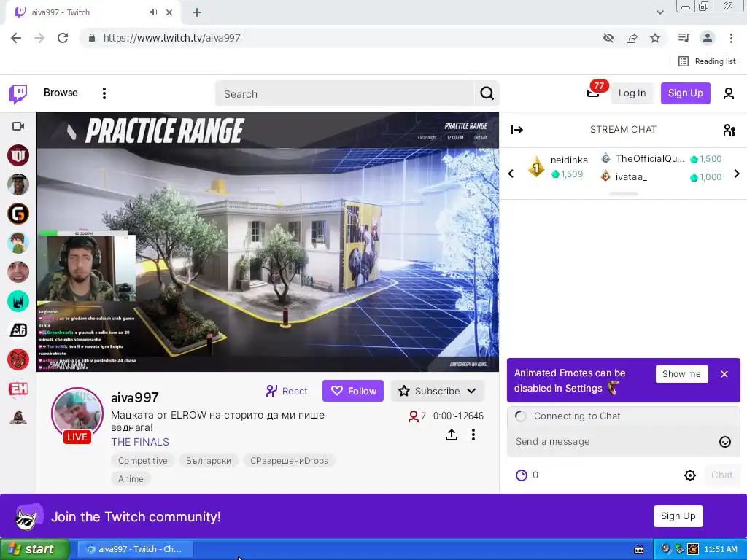Select the СРазрешениDrops tag
Image resolution: width=747 pixels, height=560 pixels.
(x=289, y=461)
